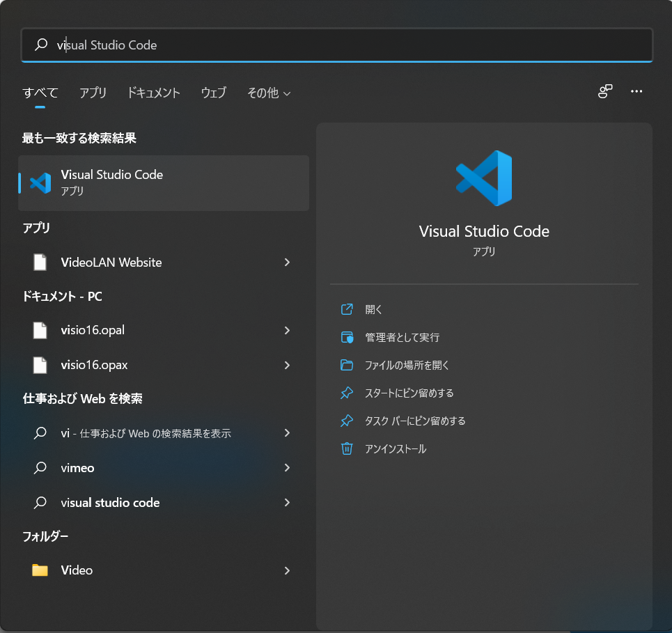This screenshot has height=633, width=672.
Task: Click the Visual Studio Code icon in the best match row
Action: [40, 183]
